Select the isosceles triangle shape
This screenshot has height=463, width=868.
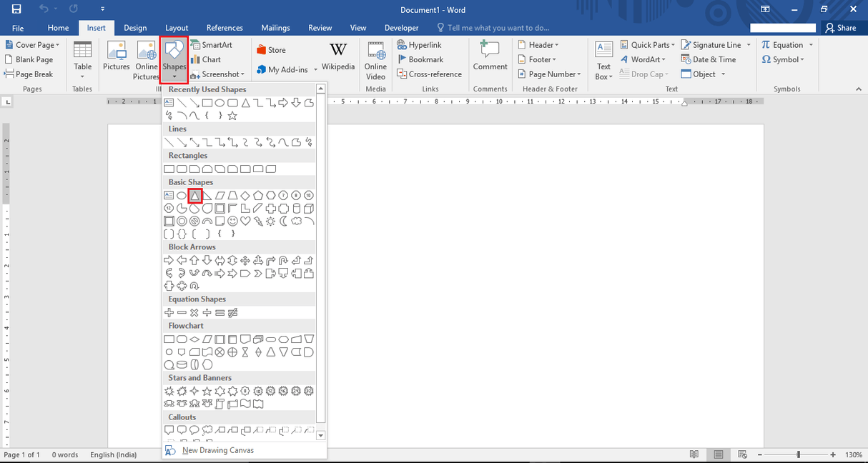pos(194,195)
